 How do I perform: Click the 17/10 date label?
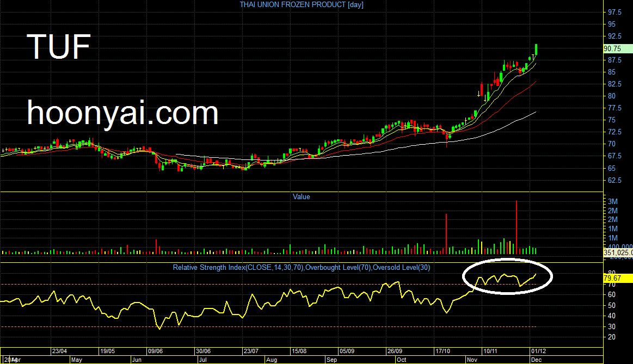(x=443, y=351)
